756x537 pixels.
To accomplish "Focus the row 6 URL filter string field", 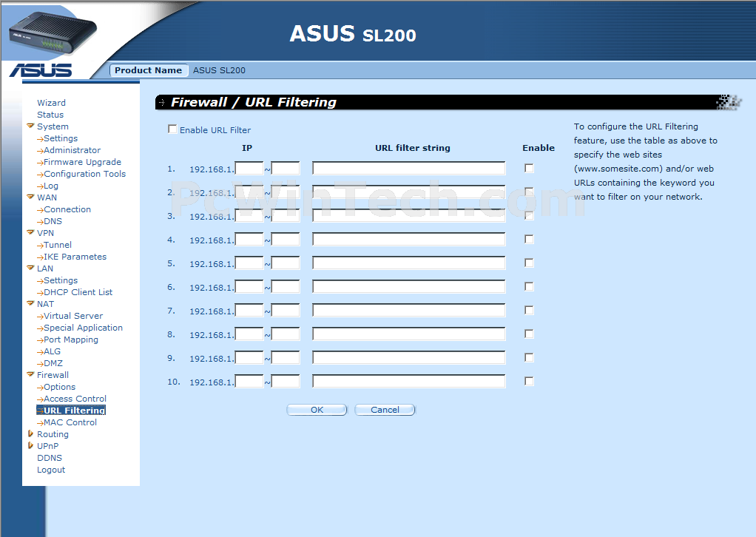I will [409, 286].
